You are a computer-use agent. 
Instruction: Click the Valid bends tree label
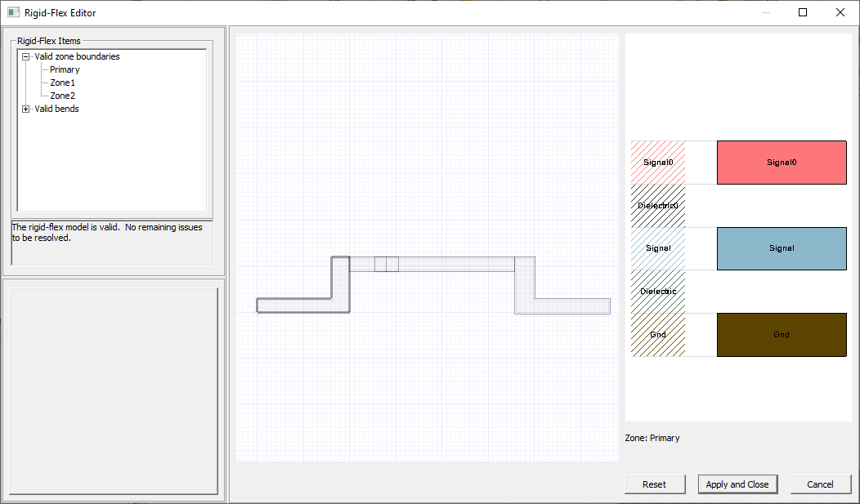56,109
